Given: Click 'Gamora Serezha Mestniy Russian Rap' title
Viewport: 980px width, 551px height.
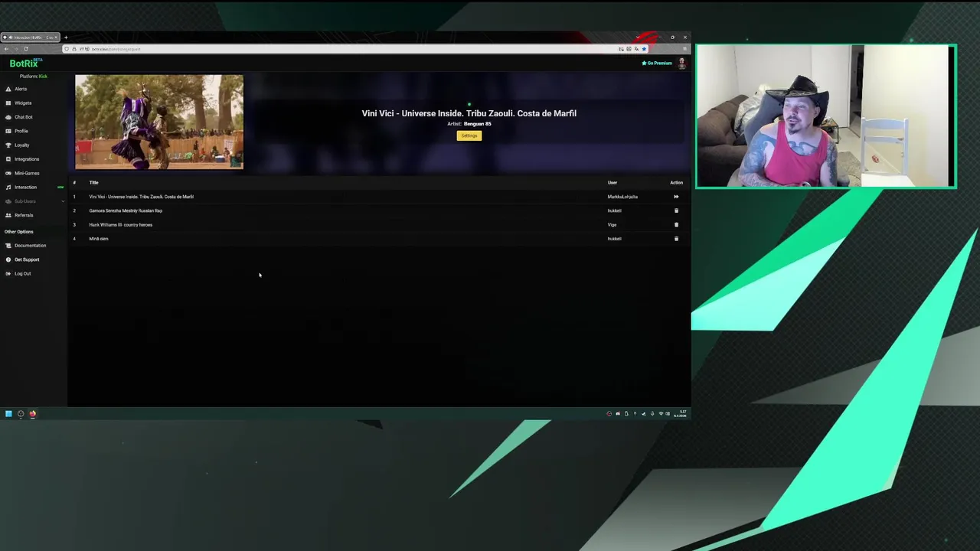Looking at the screenshot, I should (126, 210).
